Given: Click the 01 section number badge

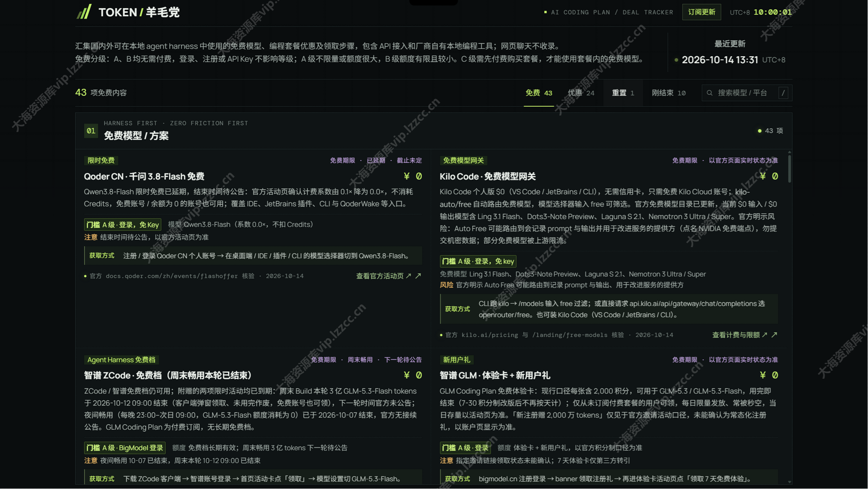Looking at the screenshot, I should pos(91,131).
